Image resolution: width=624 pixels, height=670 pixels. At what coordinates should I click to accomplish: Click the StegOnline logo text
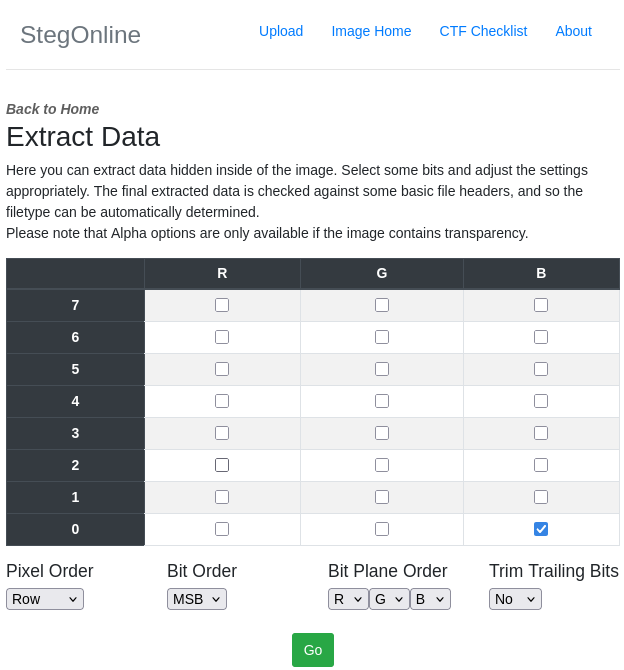click(80, 35)
